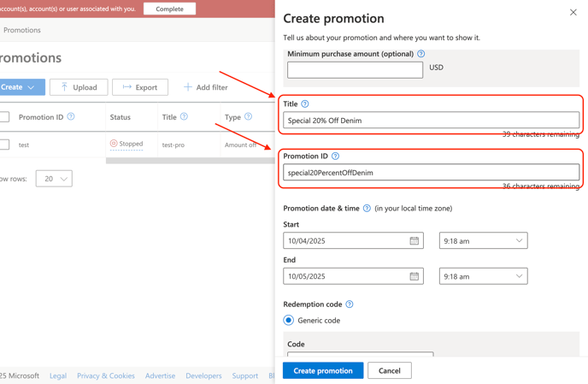Click the Create promotion button

(x=323, y=370)
